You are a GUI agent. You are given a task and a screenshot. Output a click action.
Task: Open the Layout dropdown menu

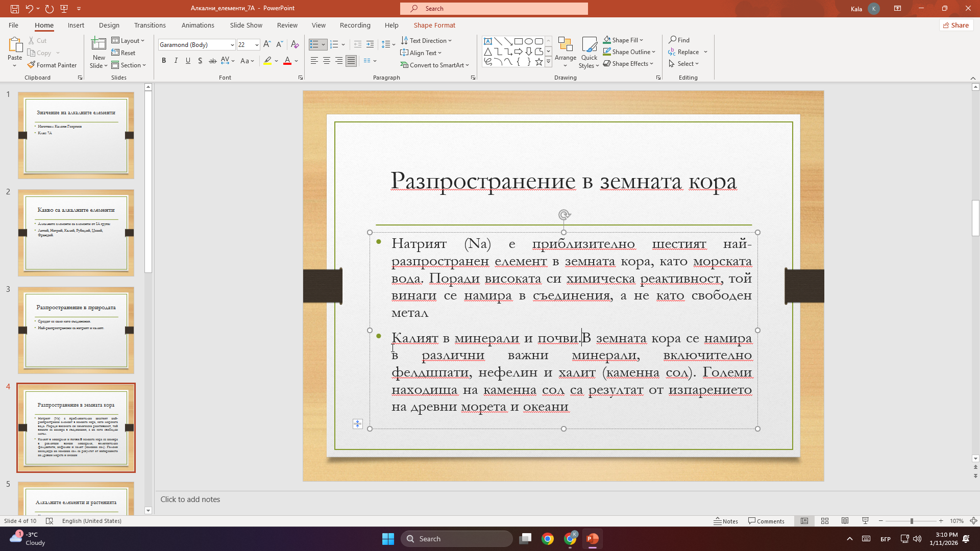[x=128, y=40]
